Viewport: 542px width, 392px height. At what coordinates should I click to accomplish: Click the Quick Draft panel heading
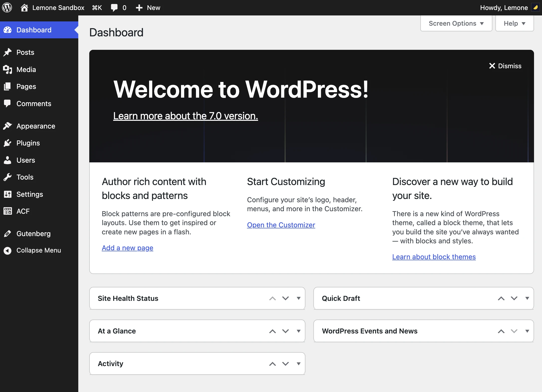pos(341,298)
